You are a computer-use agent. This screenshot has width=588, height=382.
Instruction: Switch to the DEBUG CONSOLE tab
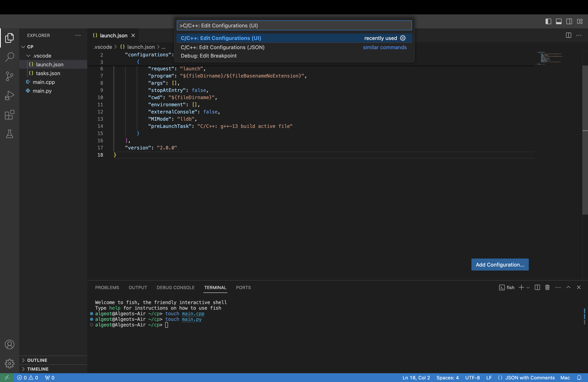point(175,287)
